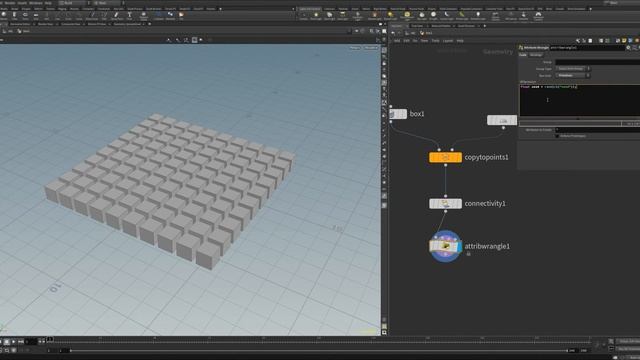Click the copytopoints1 node
Viewport: 640px width, 360px height.
pyautogui.click(x=445, y=157)
